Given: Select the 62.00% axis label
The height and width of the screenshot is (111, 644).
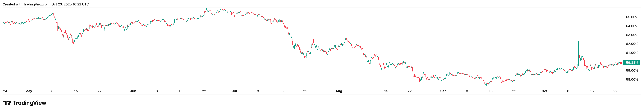Looking at the screenshot, I should 632,44.
